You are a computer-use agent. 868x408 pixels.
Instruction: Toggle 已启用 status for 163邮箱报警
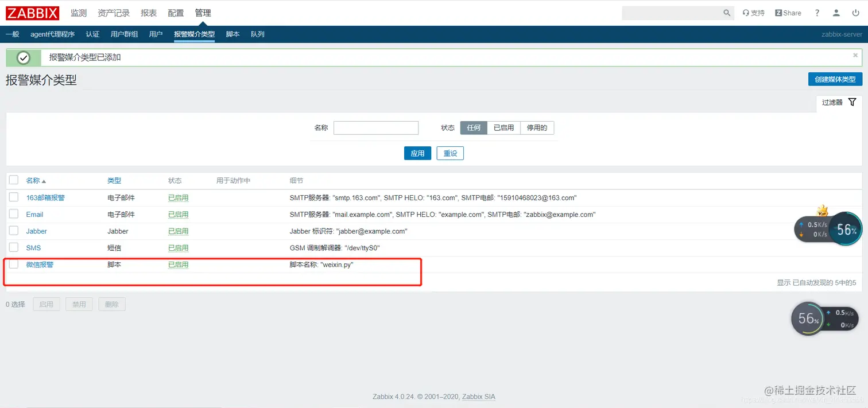[179, 198]
